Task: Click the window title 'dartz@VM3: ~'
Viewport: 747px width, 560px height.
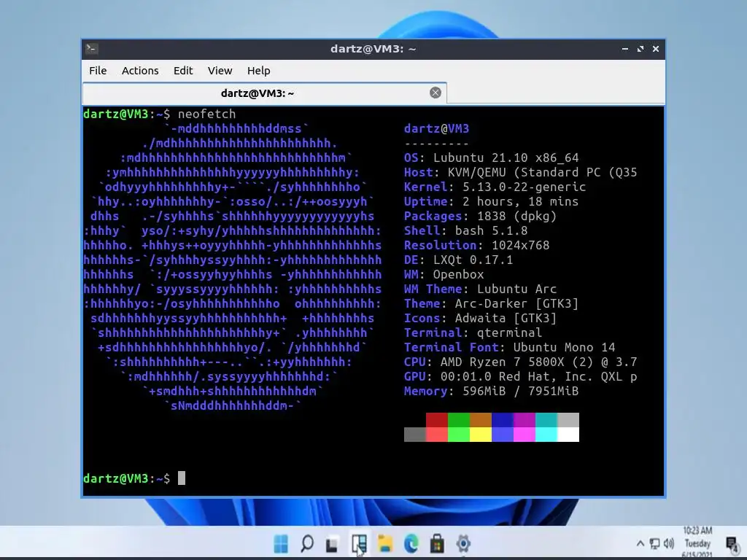Action: click(373, 49)
